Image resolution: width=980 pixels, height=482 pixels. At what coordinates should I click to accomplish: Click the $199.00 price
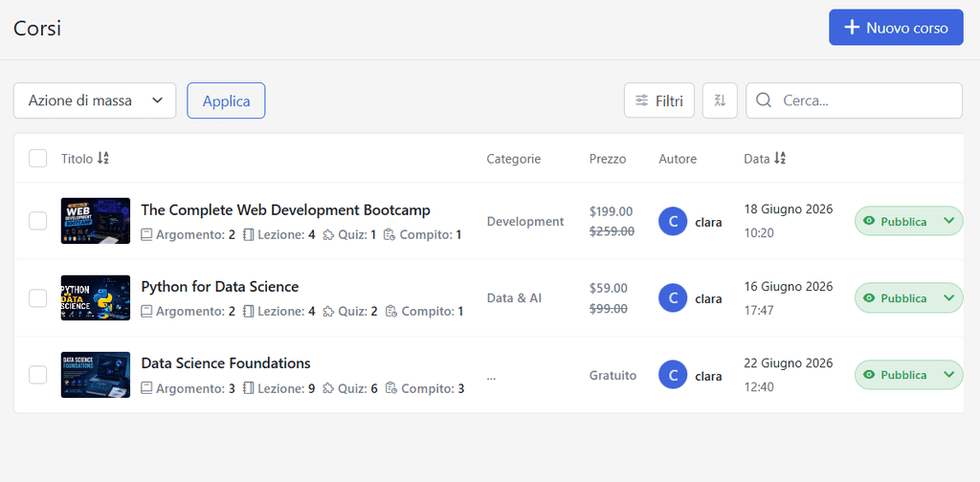[x=611, y=211]
